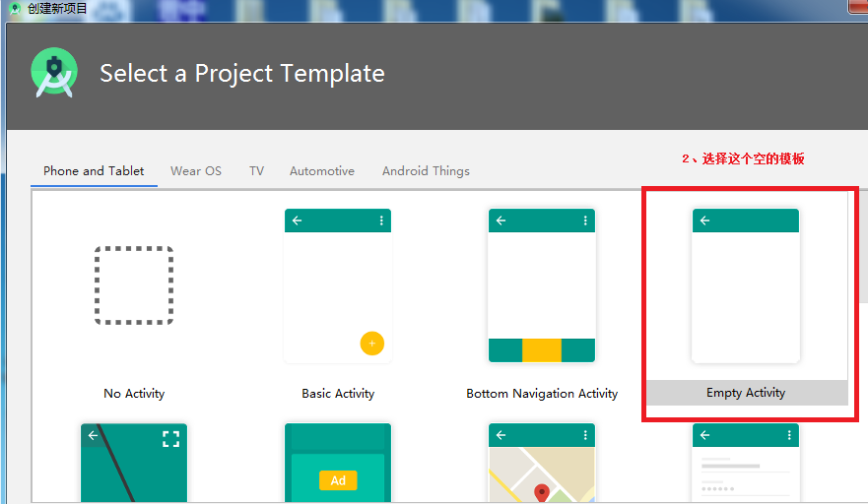Click the fullscreen brackets icon in fullscreen template

(171, 439)
